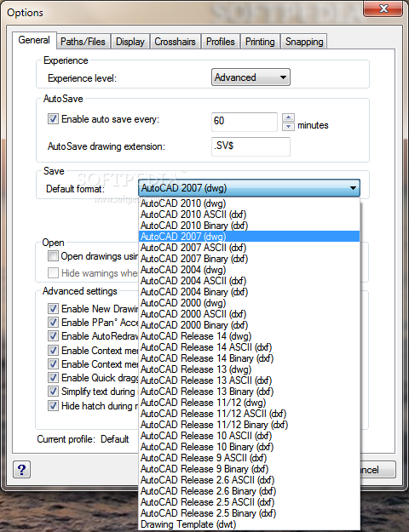Select AutoCAD Release 2.6 ASCII (dxf)

(250, 480)
